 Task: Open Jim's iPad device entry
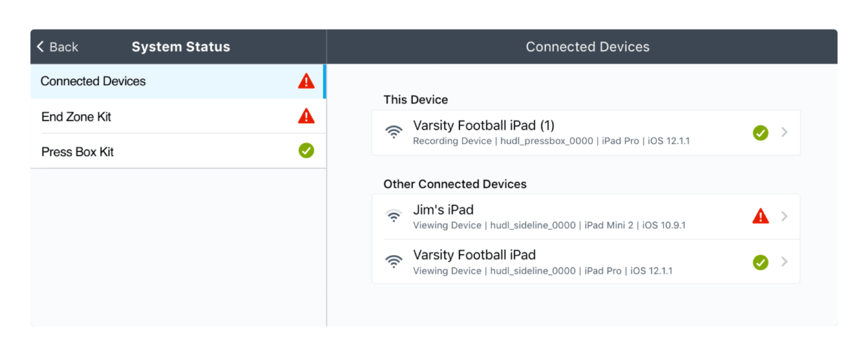[x=542, y=216]
